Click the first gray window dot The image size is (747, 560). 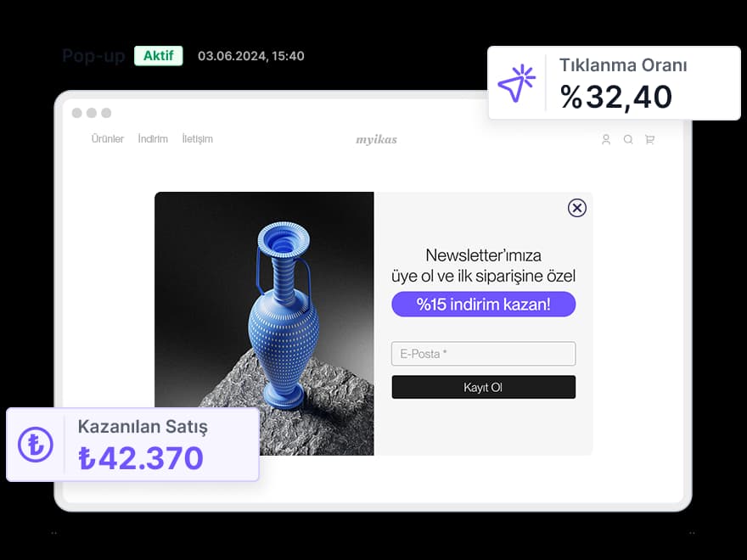[x=76, y=113]
